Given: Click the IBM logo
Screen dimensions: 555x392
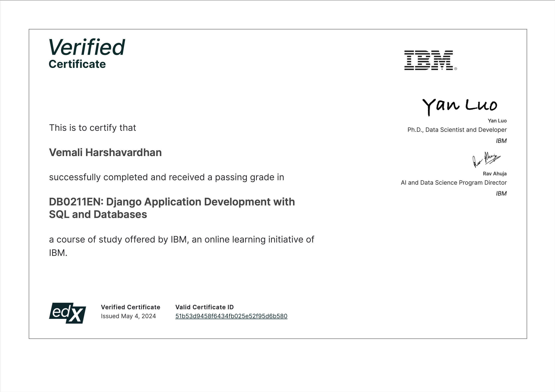Looking at the screenshot, I should 431,60.
